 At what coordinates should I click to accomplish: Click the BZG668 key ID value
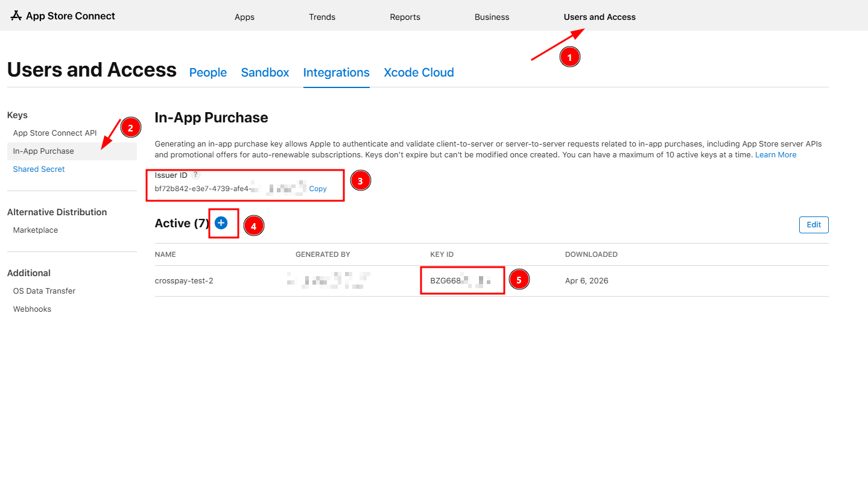pos(460,281)
